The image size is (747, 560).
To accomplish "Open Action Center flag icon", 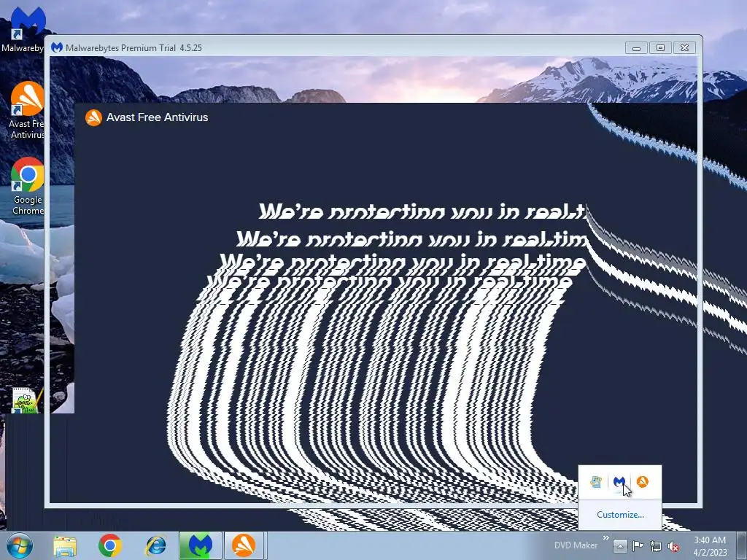I will (638, 545).
